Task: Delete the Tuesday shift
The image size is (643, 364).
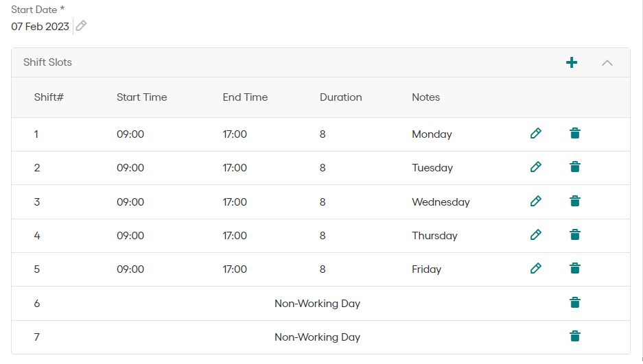Action: click(575, 167)
